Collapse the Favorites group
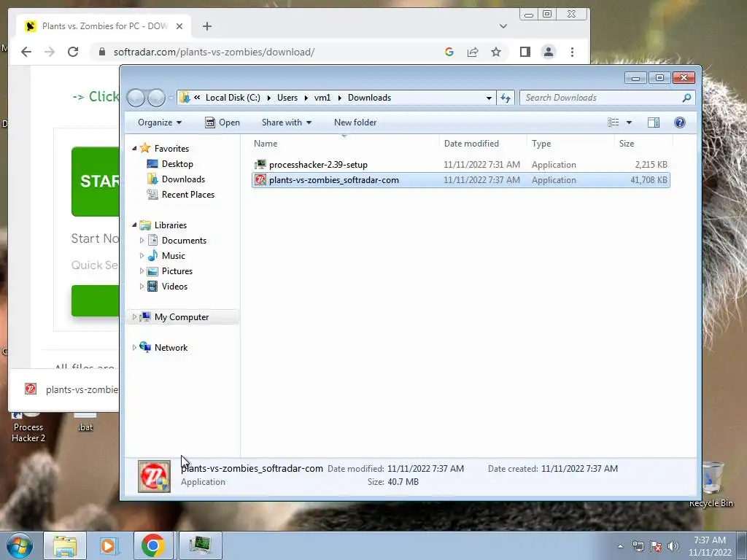Screen dimensions: 747x560 pyautogui.click(x=134, y=149)
